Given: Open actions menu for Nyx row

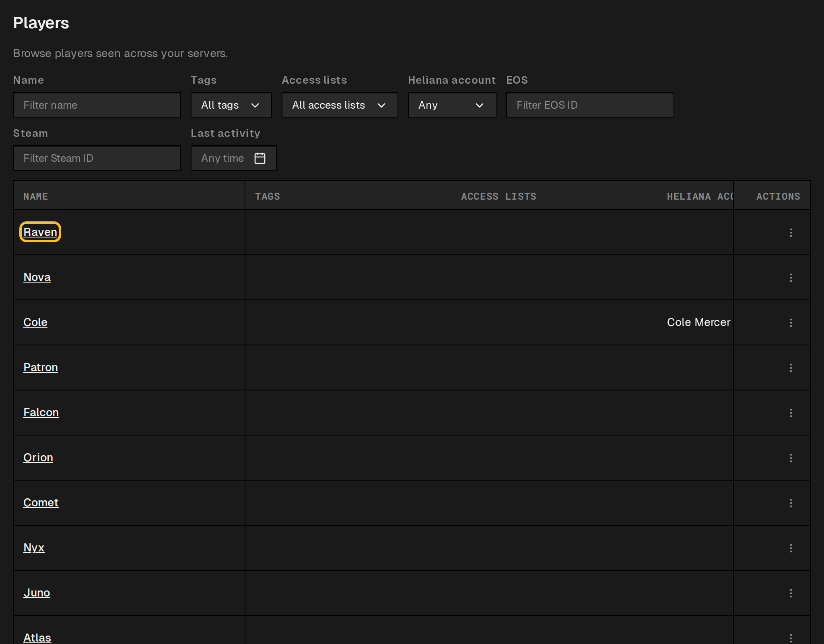Looking at the screenshot, I should pos(791,548).
